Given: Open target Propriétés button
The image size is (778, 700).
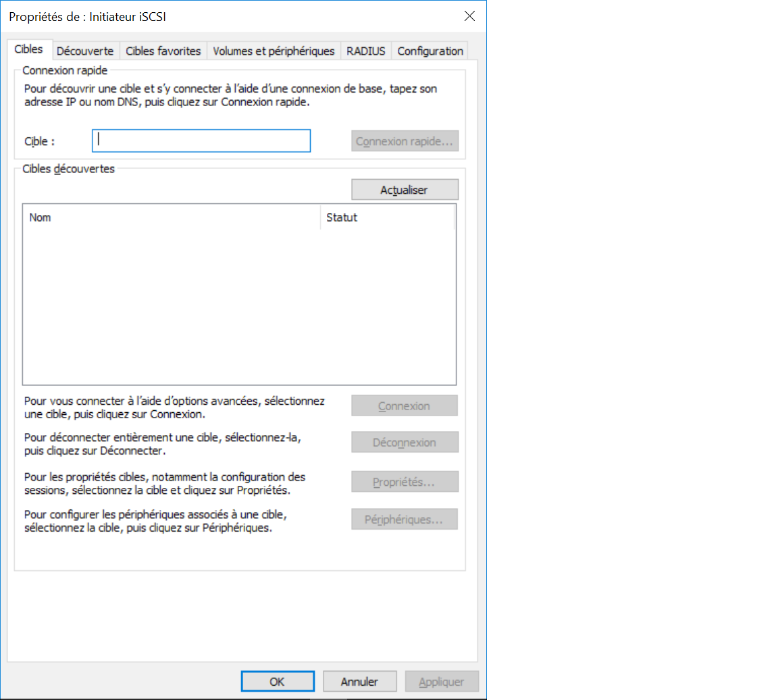Looking at the screenshot, I should coord(405,482).
